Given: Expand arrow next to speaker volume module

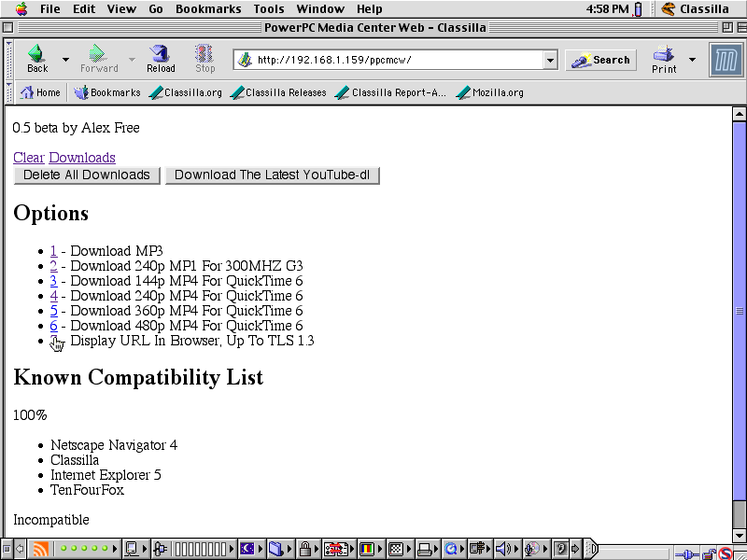Looking at the screenshot, I should [x=516, y=549].
